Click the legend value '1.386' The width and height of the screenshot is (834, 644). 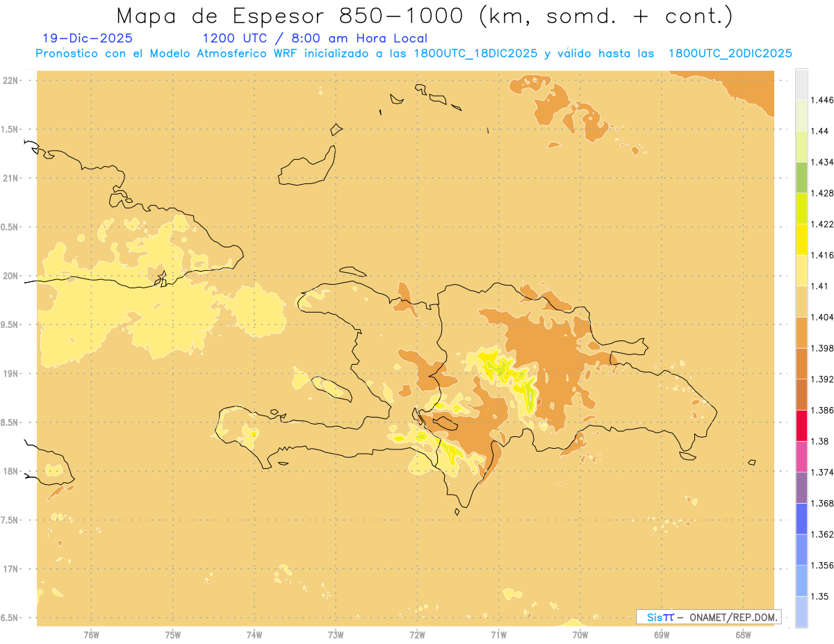tap(821, 411)
